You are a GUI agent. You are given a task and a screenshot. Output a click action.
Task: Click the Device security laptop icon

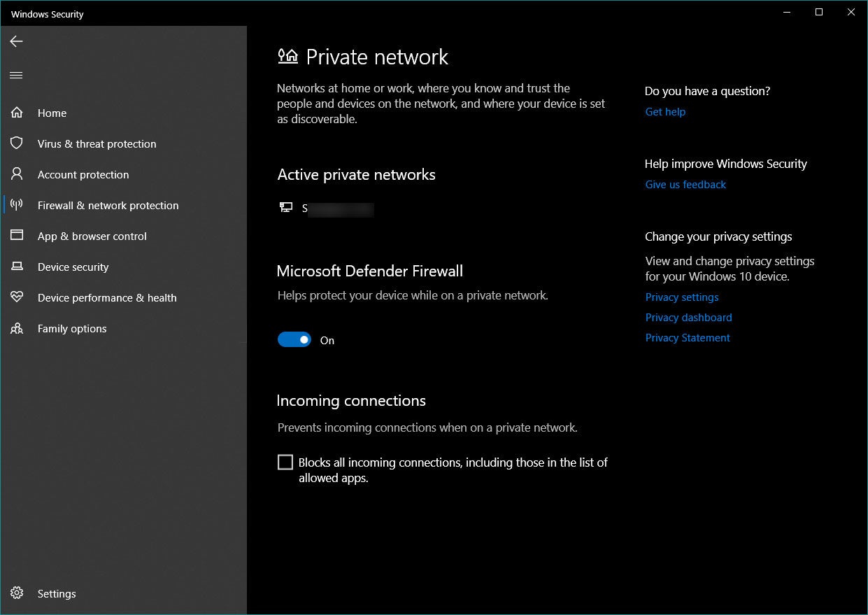click(x=17, y=267)
